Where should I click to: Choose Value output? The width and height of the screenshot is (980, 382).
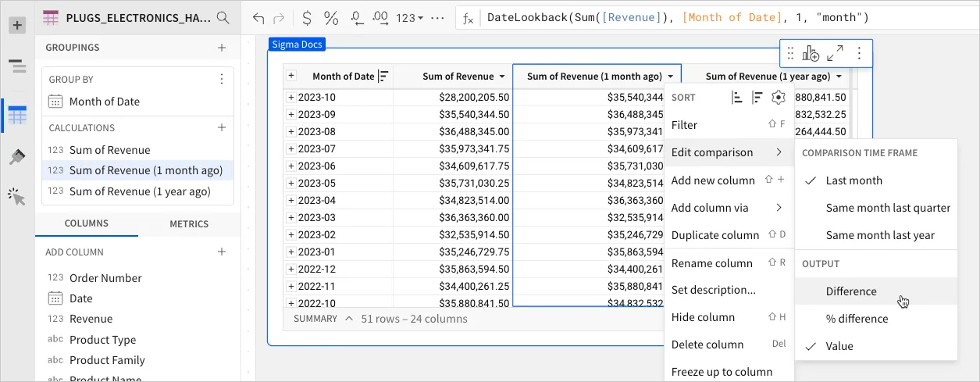(x=876, y=346)
